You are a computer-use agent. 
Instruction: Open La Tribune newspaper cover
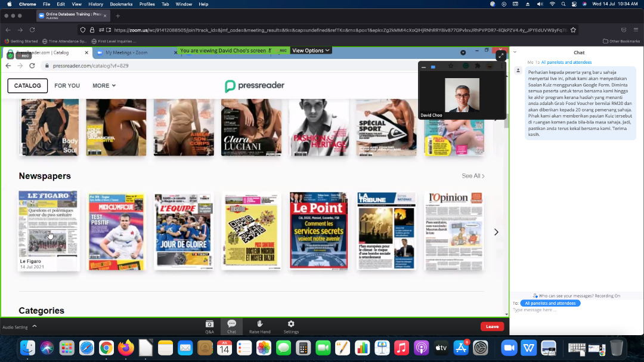pyautogui.click(x=386, y=231)
